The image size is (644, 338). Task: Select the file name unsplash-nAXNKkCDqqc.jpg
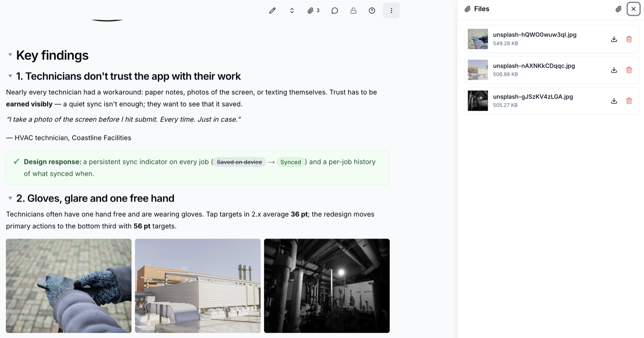534,66
